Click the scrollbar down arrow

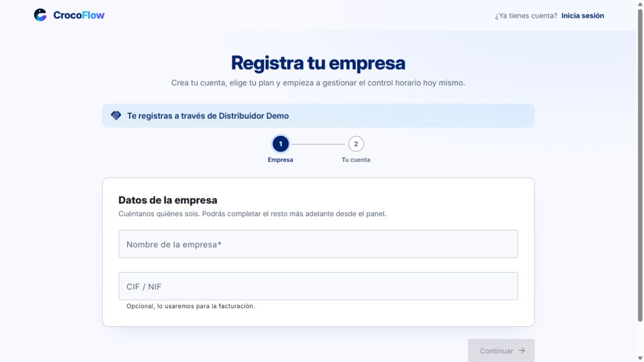point(640,358)
